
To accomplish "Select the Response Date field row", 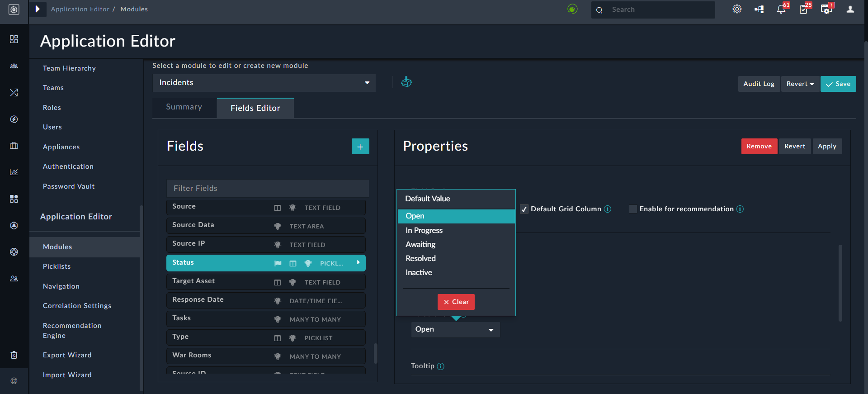I will point(266,300).
